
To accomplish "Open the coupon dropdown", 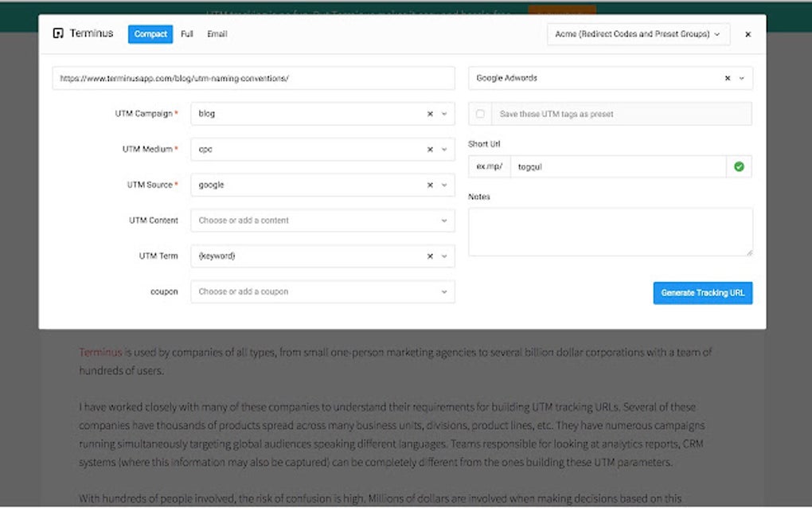I will pos(444,291).
